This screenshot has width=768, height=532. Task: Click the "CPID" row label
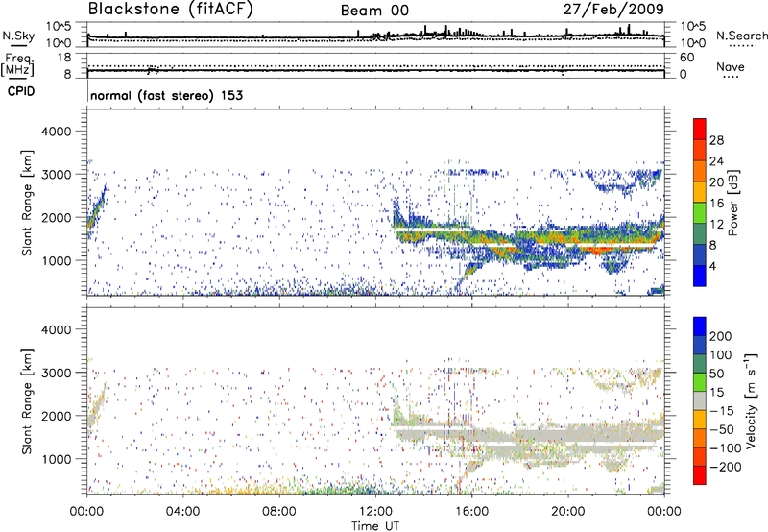[21, 91]
